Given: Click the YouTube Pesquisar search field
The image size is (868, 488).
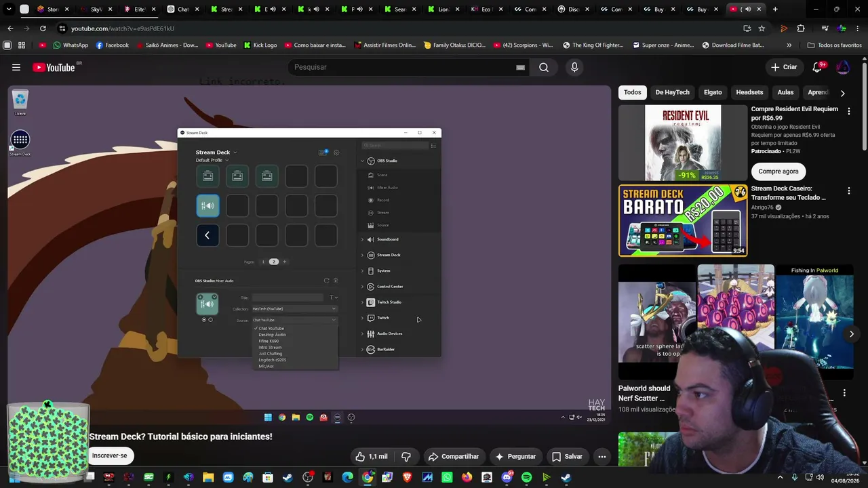Looking at the screenshot, I should coord(400,67).
